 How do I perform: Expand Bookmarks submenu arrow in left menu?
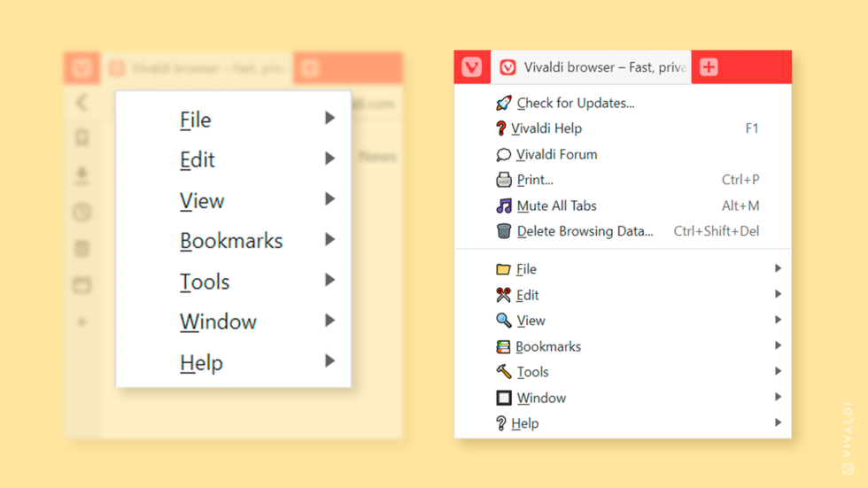(329, 240)
